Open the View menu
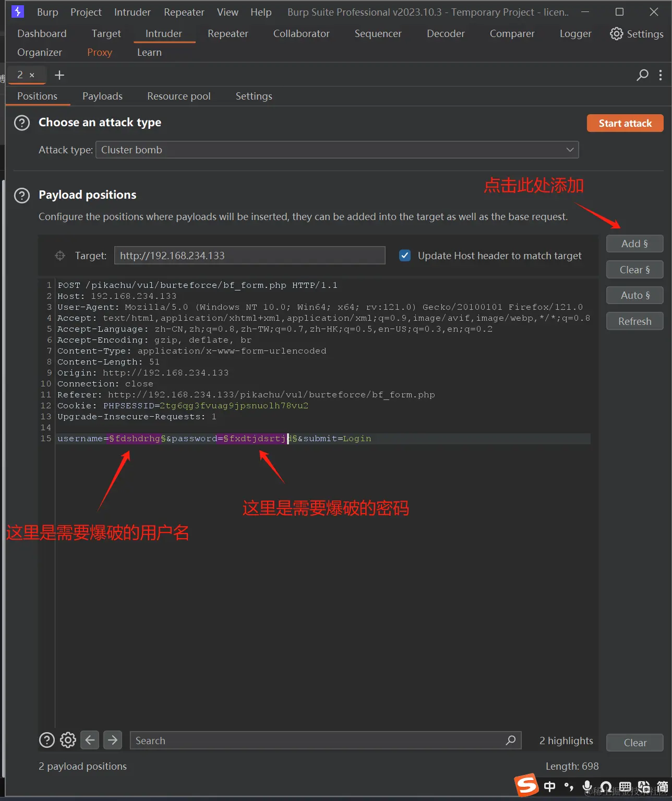Viewport: 672px width, 801px height. pos(227,12)
